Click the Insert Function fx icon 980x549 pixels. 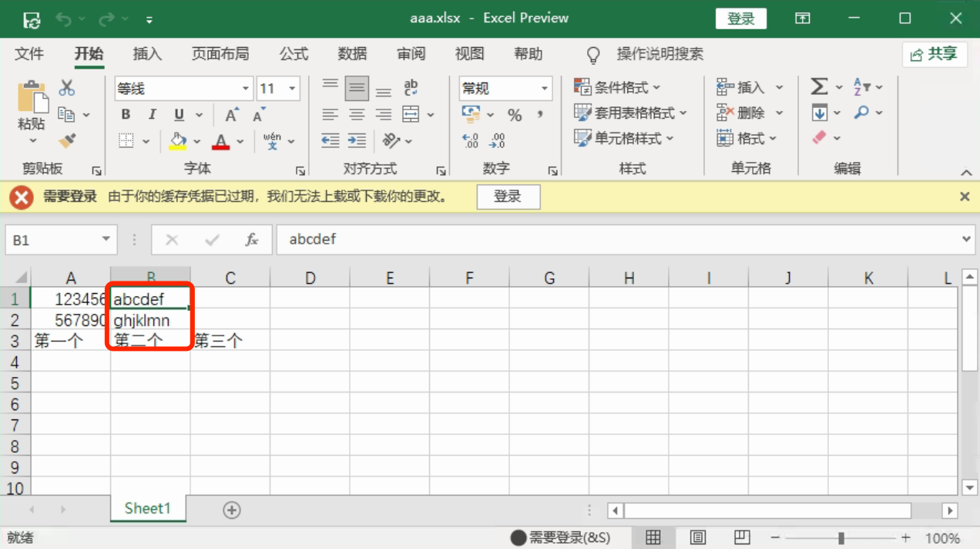pyautogui.click(x=252, y=240)
